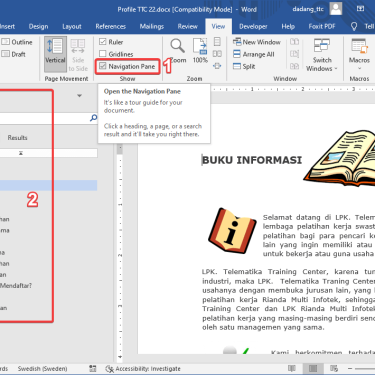Open the Tell me lightbulb search
Screen dimensions: 375x375
tap(354, 26)
